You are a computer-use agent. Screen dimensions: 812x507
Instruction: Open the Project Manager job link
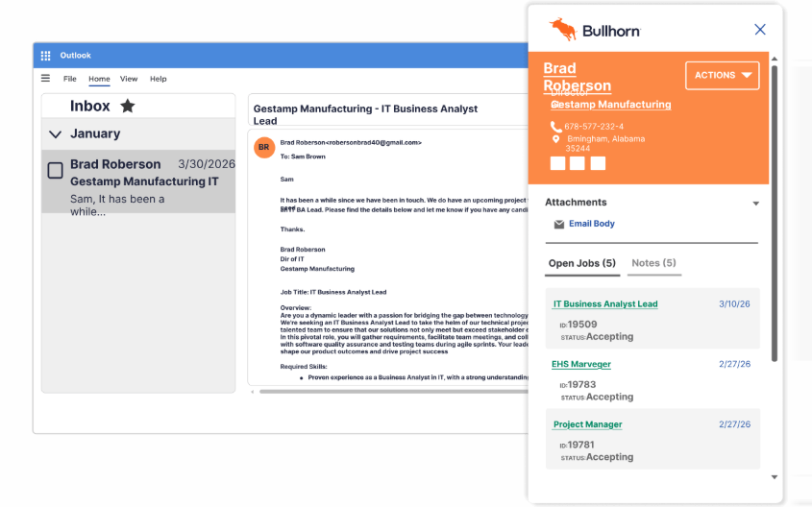click(x=588, y=424)
